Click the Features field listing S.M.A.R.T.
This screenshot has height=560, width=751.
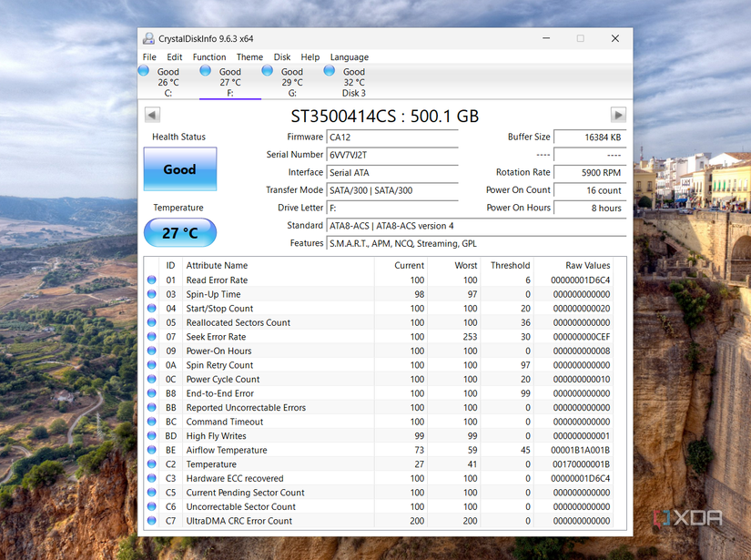point(477,243)
